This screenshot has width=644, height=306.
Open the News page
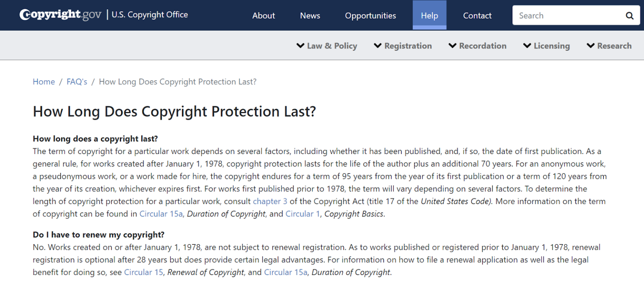click(x=310, y=15)
